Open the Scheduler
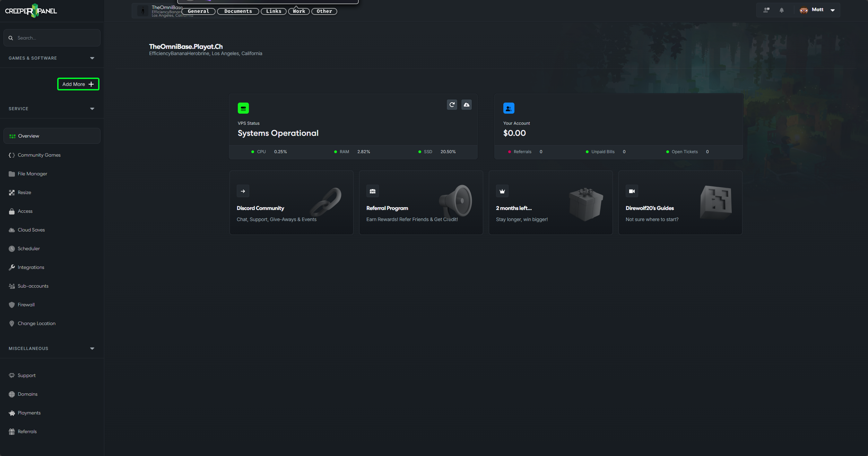 coord(29,248)
